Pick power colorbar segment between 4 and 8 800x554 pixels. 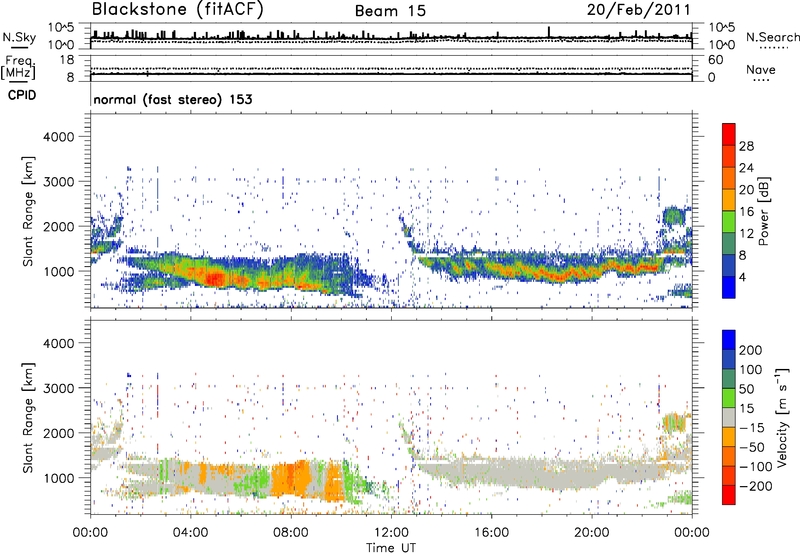click(729, 265)
